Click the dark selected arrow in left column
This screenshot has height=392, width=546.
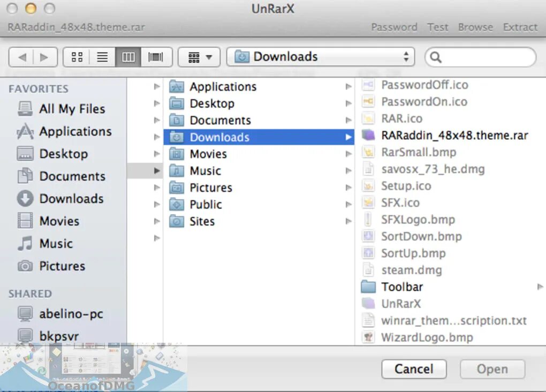click(x=157, y=171)
